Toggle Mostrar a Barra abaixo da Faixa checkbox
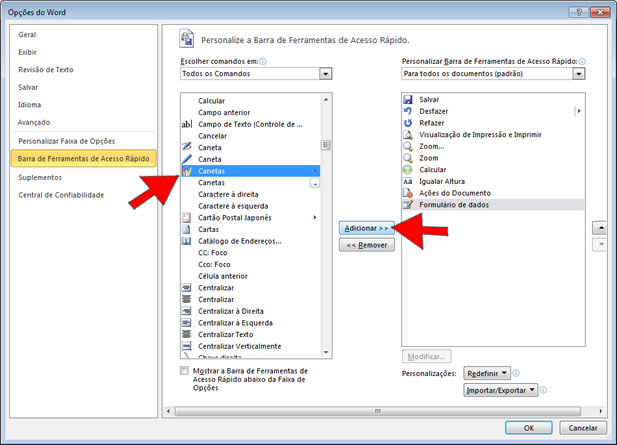Image resolution: width=617 pixels, height=445 pixels. point(184,371)
